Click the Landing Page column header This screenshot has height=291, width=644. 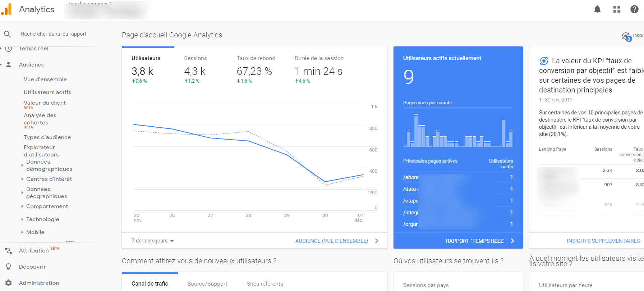pyautogui.click(x=552, y=149)
